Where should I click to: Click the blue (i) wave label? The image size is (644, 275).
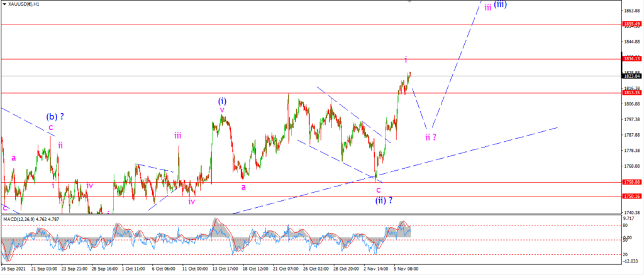tap(222, 101)
